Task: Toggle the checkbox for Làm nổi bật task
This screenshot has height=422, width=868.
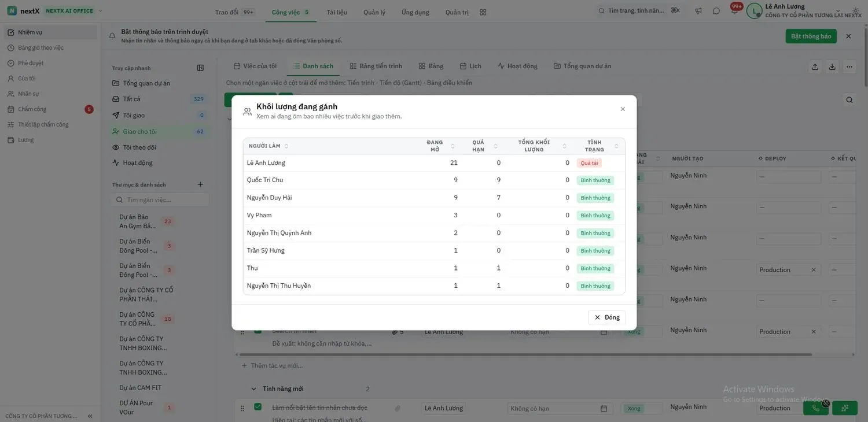Action: [258, 407]
